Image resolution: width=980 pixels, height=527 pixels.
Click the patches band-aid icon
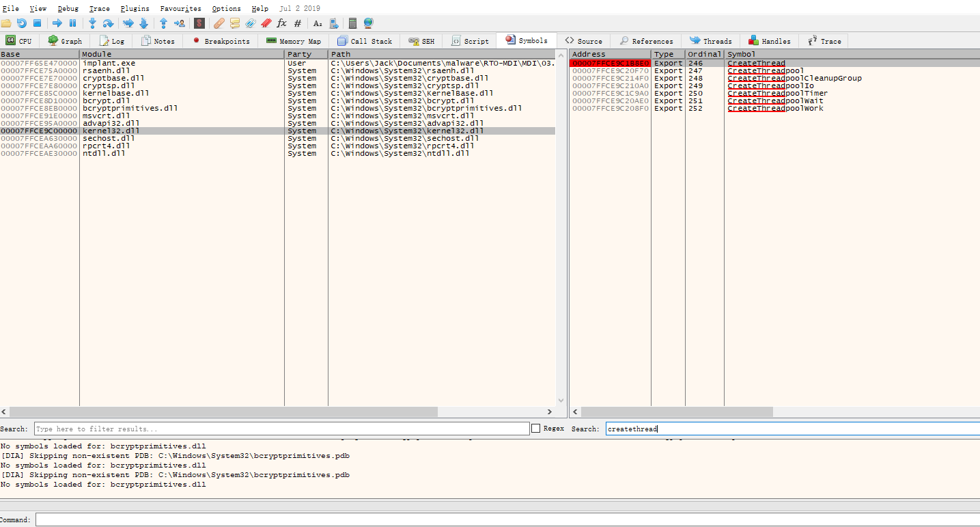[x=219, y=23]
